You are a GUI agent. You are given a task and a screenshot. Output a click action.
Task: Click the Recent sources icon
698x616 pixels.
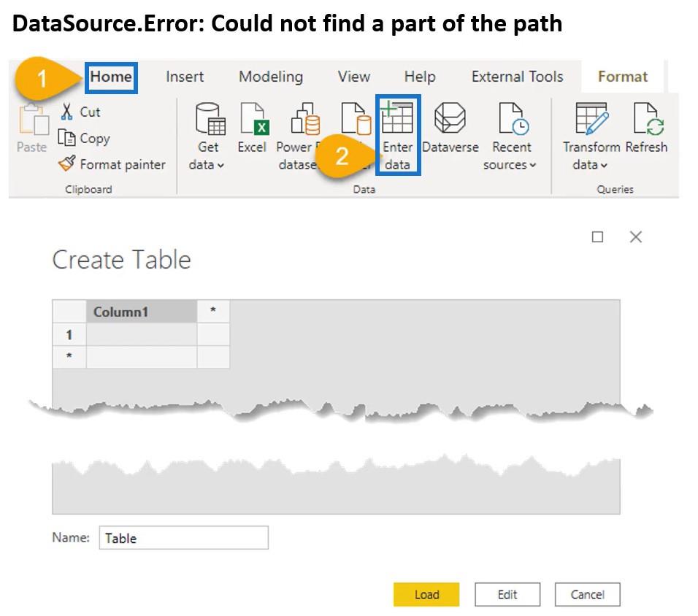[513, 118]
